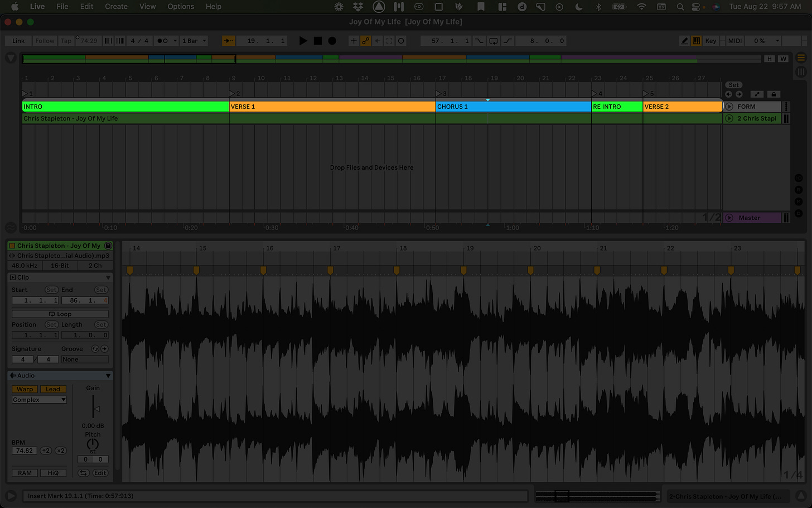Click the H optimize height button
This screenshot has height=508, width=812.
770,59
